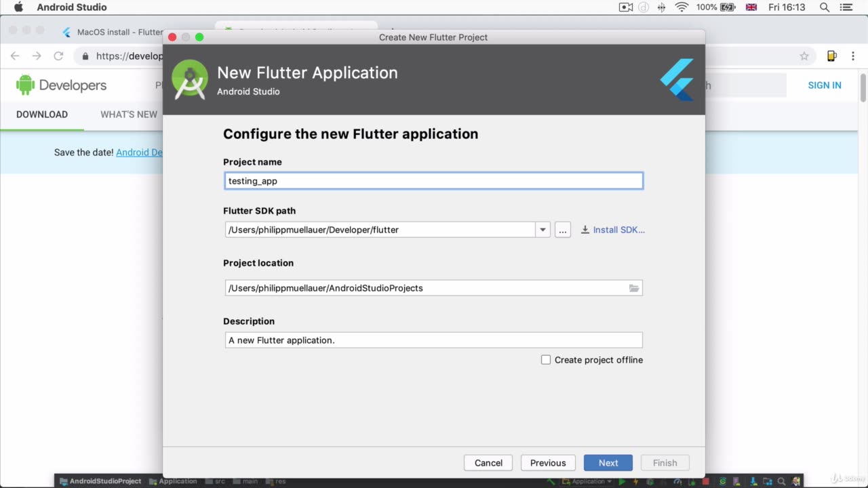
Task: Bookmark page with Chrome star icon
Action: coord(804,56)
